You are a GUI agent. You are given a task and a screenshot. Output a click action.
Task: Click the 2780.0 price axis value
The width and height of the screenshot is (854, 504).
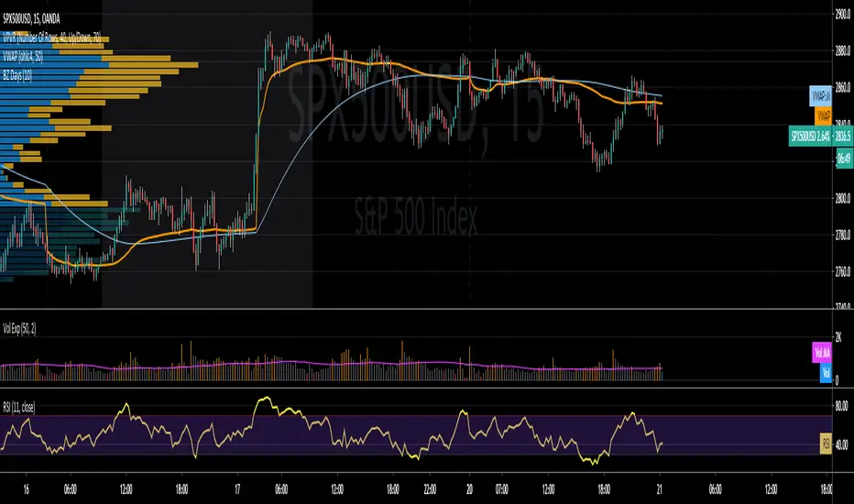842,235
